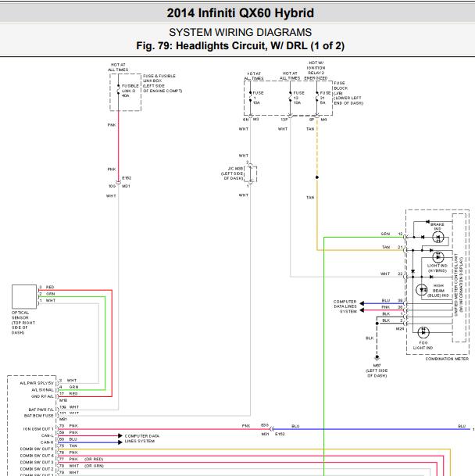Click the arrowhead on the CAN-H wire
Image resolution: width=475 pixels, height=476 pixels.
(x=120, y=442)
